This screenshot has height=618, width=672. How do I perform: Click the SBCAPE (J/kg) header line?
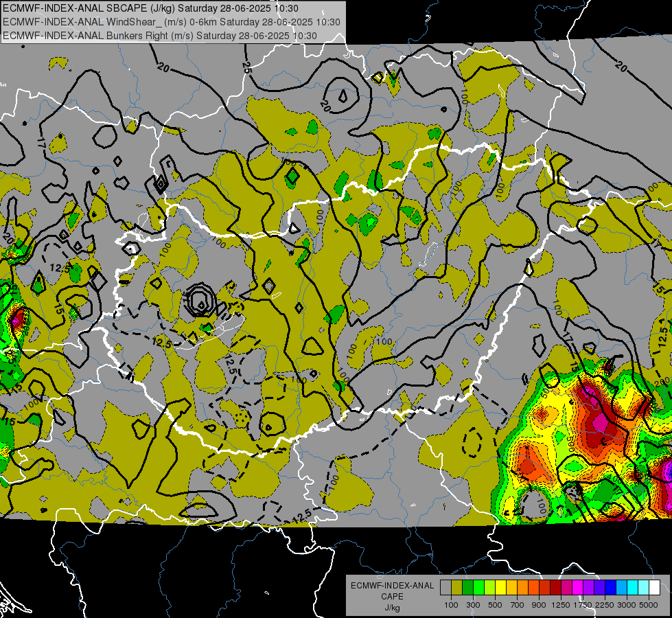[x=150, y=8]
